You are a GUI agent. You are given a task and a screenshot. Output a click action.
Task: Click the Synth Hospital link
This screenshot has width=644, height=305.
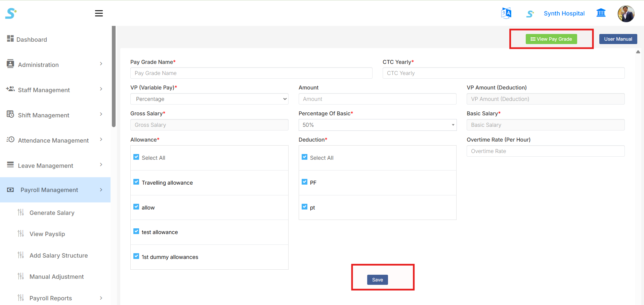564,13
